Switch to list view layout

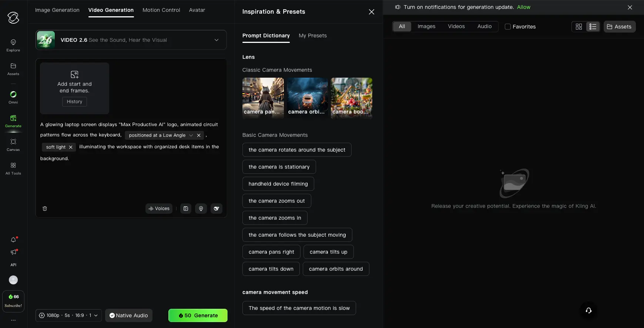593,27
